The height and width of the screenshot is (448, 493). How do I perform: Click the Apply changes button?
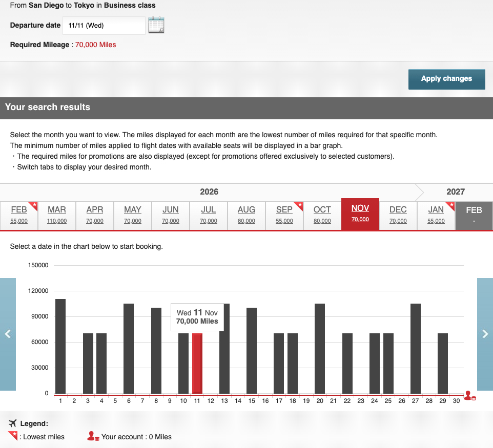446,79
